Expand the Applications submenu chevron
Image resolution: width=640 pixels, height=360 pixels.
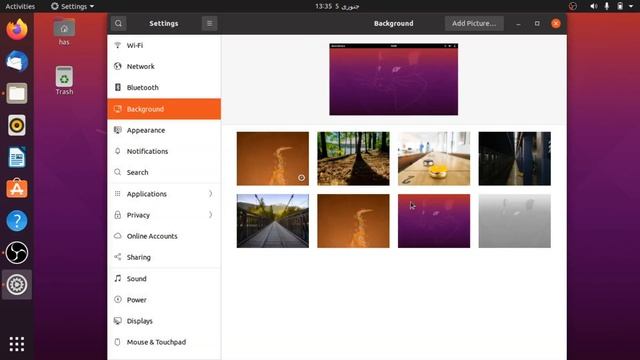pyautogui.click(x=211, y=193)
